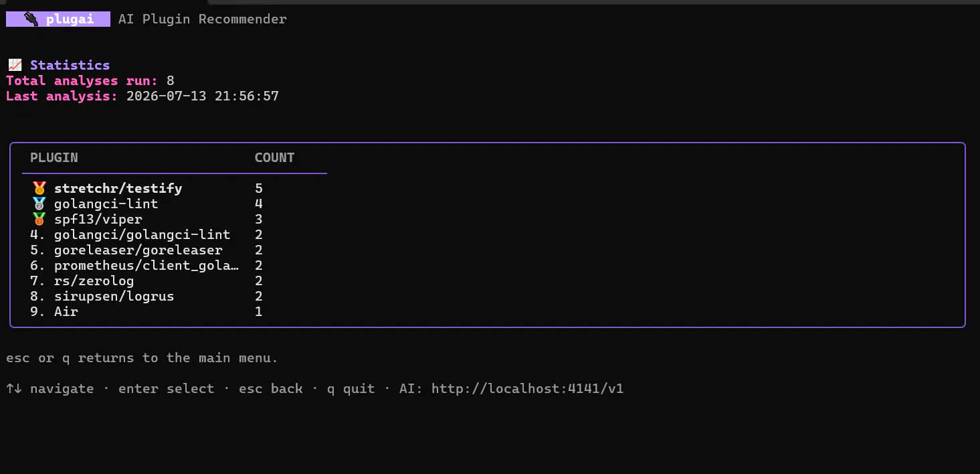Screen dimensions: 980x474
Task: Click count 2 in the rs/zerolog row
Action: [259, 281]
